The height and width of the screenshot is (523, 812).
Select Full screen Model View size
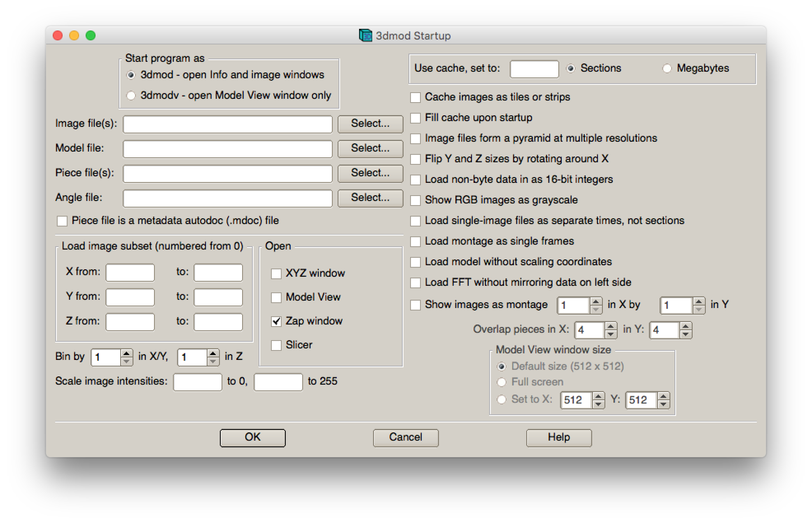pyautogui.click(x=501, y=382)
